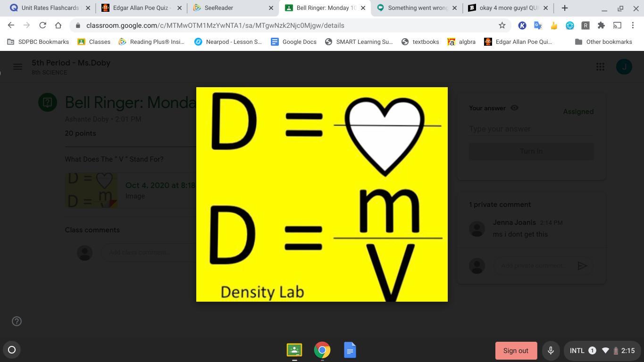Screen dimensions: 644x362
Task: Open the Reading Plus bookmark
Action: (x=151, y=42)
